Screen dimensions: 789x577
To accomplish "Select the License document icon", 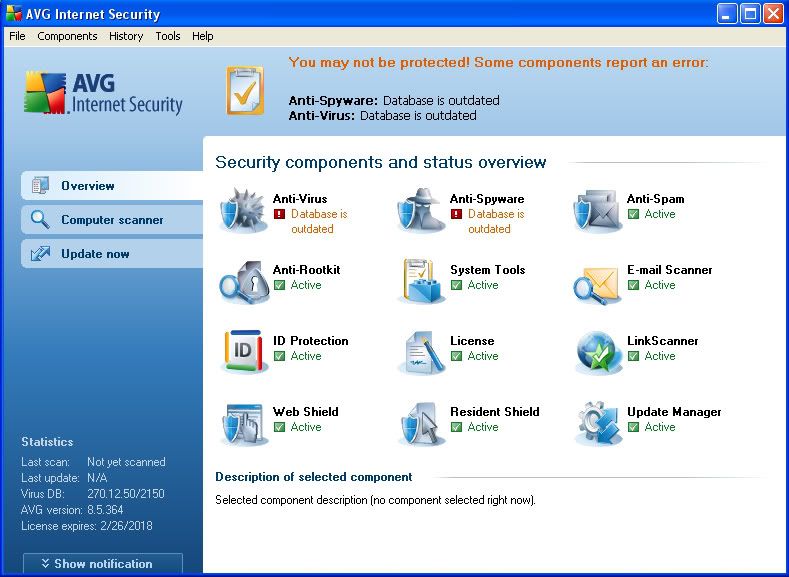I will pyautogui.click(x=421, y=352).
